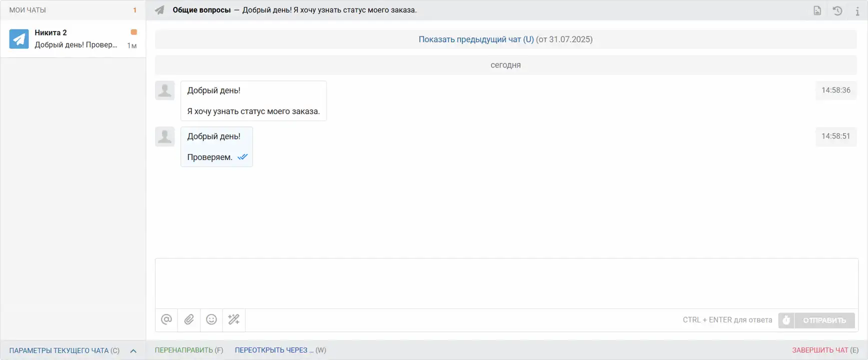This screenshot has width=868, height=360.
Task: Click the timer icon beside ОТПРАВИТЬ
Action: (786, 320)
